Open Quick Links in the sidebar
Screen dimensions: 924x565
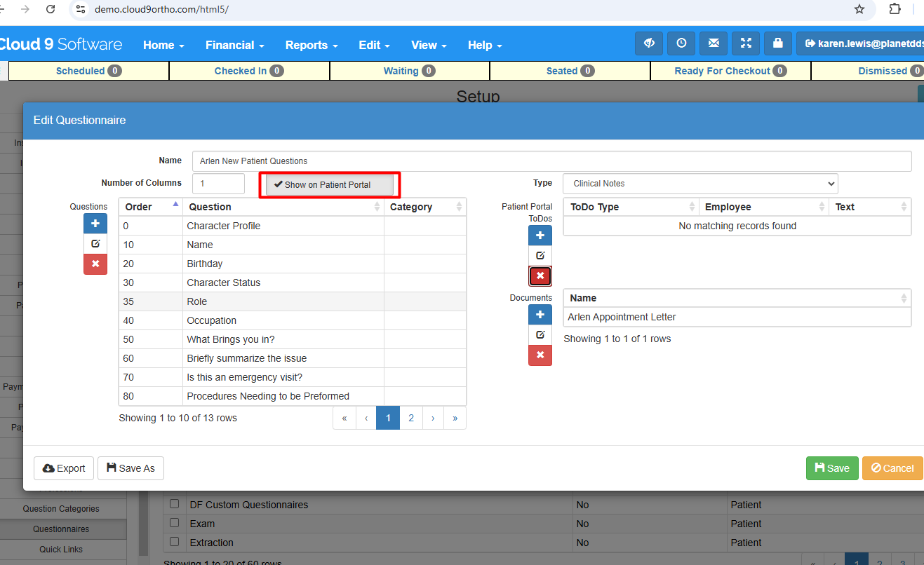(61, 550)
